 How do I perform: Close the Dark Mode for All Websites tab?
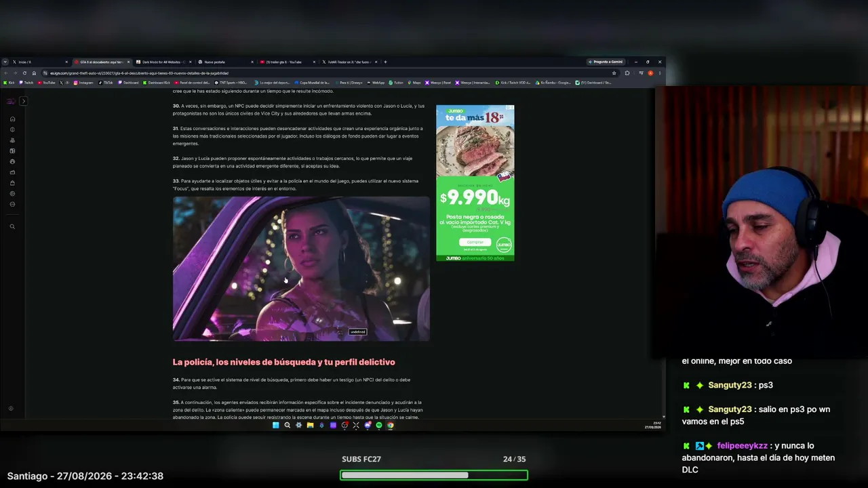pyautogui.click(x=191, y=62)
